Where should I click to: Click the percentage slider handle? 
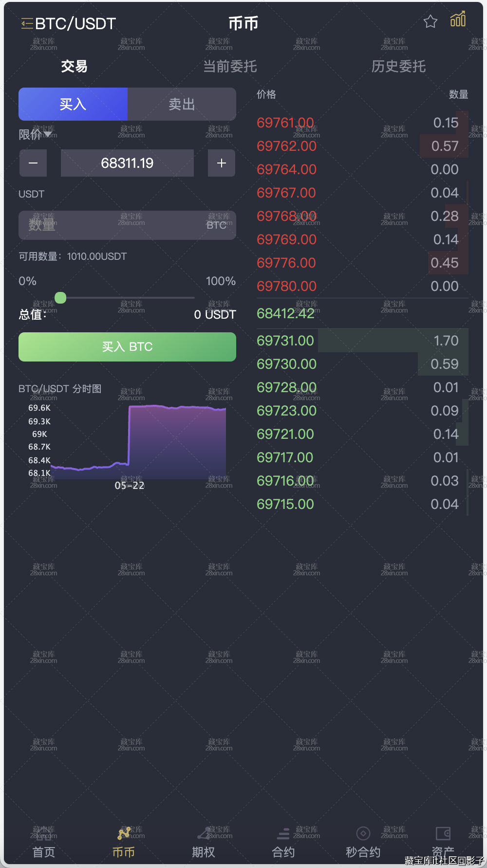point(60,297)
